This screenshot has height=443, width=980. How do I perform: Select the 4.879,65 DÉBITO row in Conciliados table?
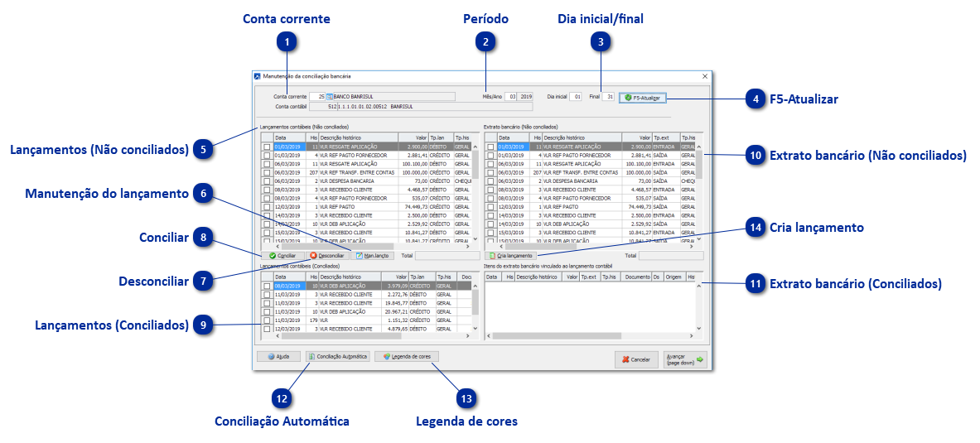365,329
